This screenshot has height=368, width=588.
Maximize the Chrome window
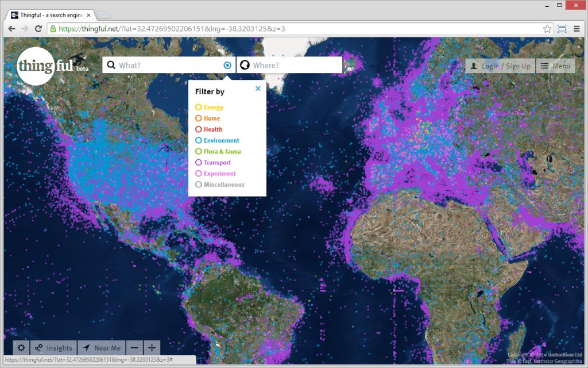coord(559,6)
